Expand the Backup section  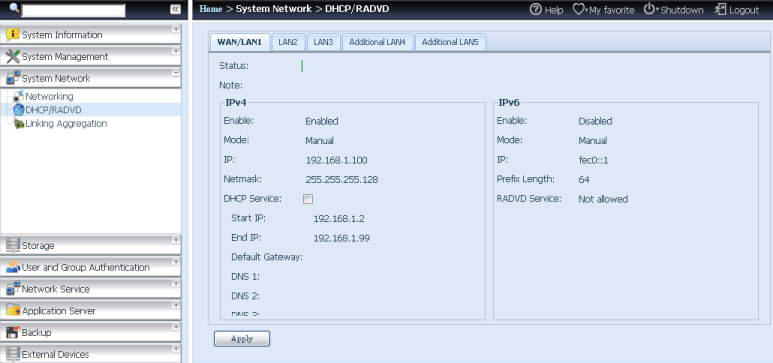(176, 327)
